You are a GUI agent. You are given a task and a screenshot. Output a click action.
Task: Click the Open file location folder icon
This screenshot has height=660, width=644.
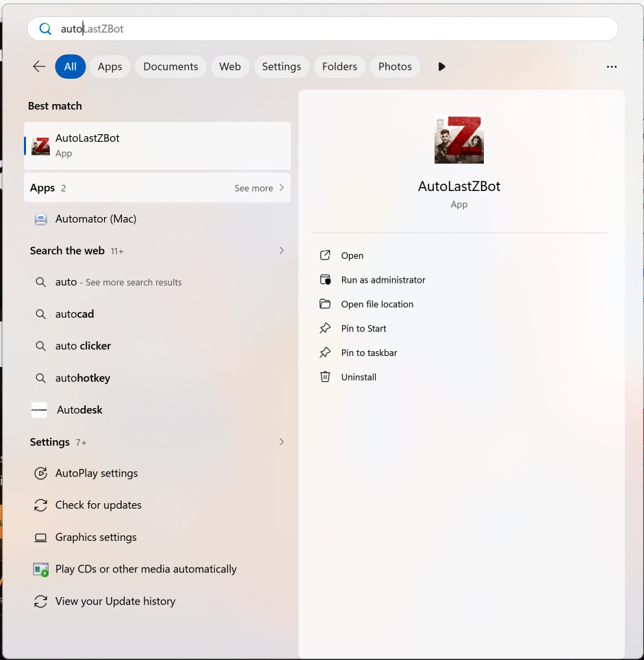pyautogui.click(x=325, y=304)
